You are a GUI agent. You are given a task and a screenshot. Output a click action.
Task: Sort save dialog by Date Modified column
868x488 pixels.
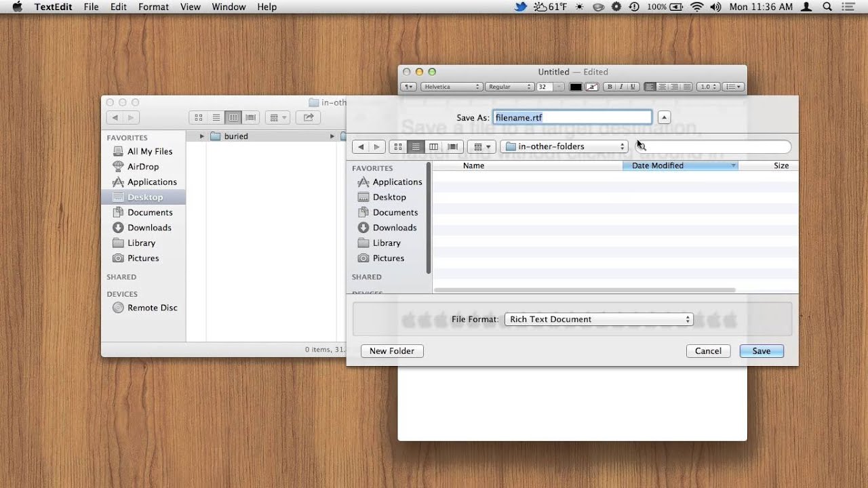680,165
